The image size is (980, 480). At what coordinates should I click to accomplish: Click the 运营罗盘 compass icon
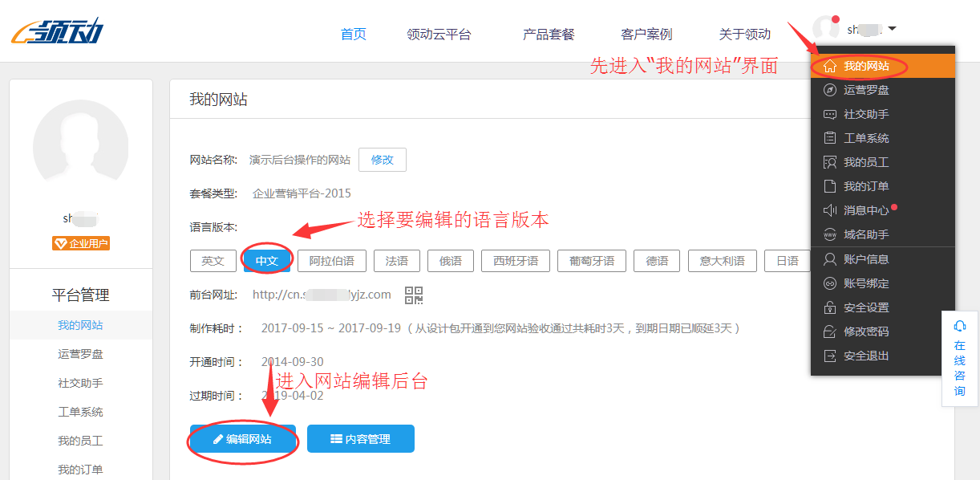click(x=831, y=90)
